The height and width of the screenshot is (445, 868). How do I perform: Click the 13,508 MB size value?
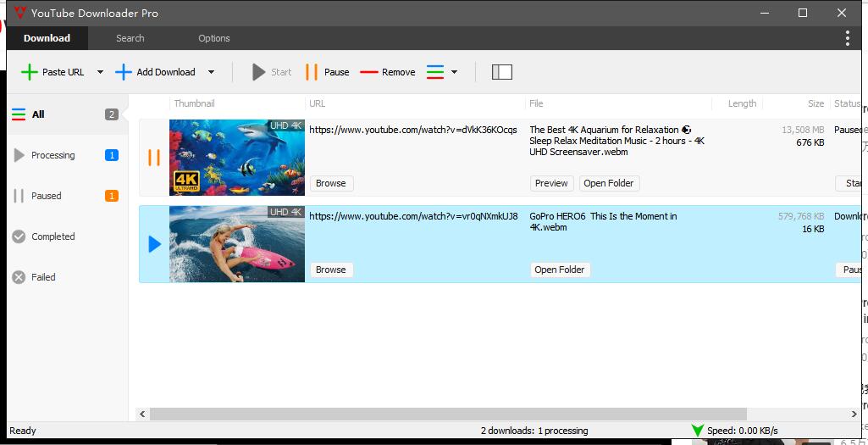coord(804,130)
